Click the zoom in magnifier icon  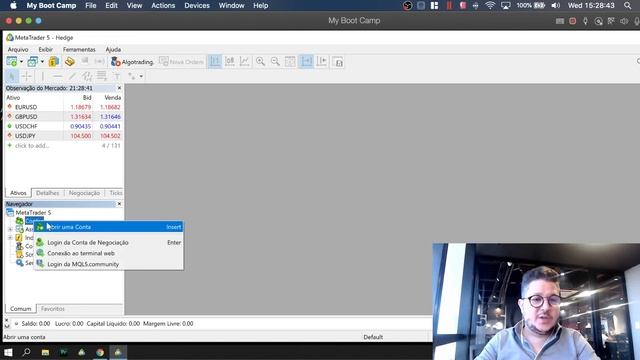(260, 62)
